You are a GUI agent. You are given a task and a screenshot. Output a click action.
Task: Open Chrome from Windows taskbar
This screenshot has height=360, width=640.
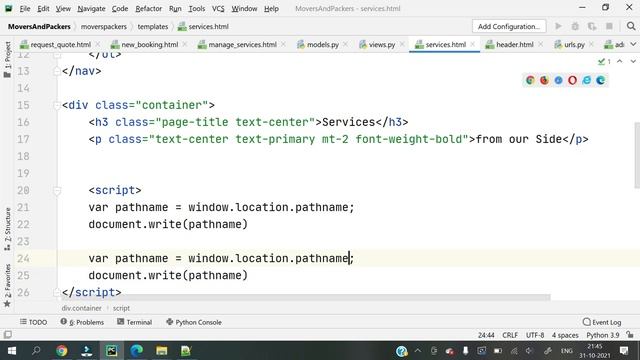(x=62, y=351)
